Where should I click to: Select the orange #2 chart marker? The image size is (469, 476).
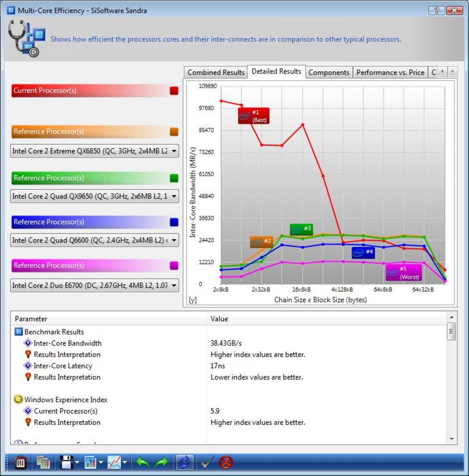pyautogui.click(x=261, y=242)
